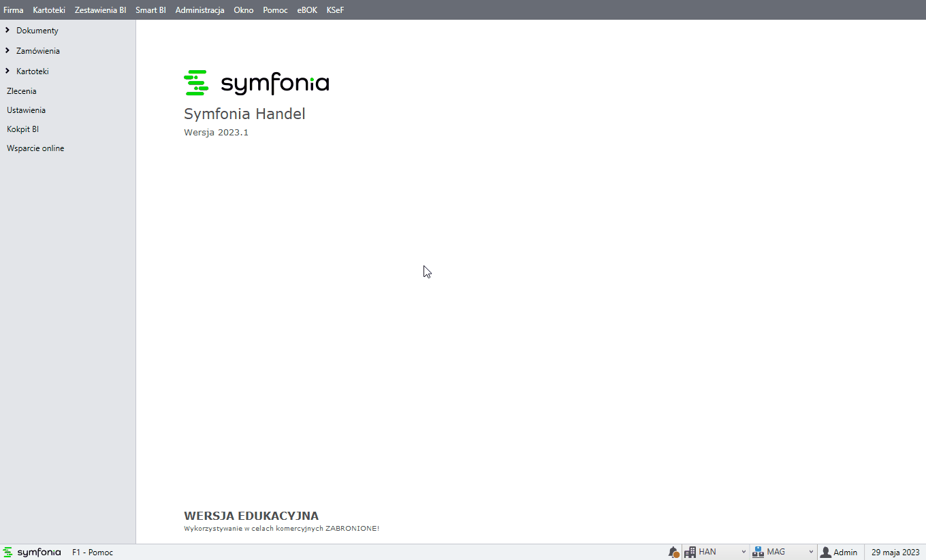
Task: Open the Firma menu
Action: (14, 10)
